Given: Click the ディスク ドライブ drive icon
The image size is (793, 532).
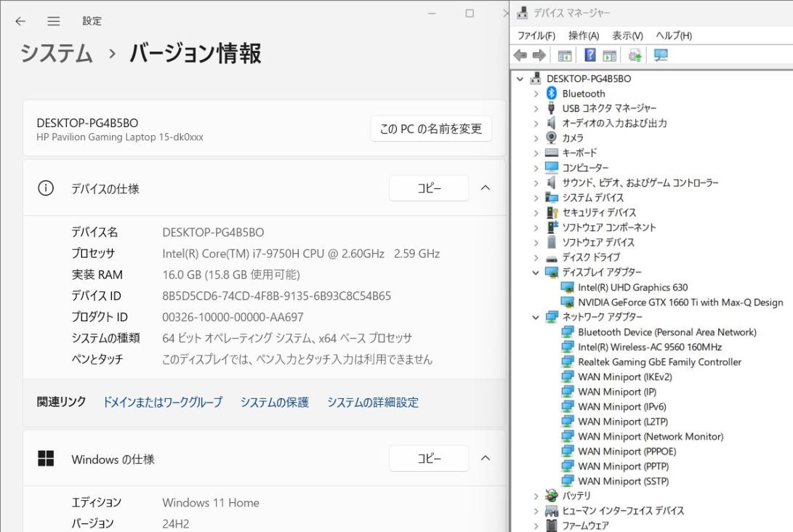Looking at the screenshot, I should click(552, 257).
